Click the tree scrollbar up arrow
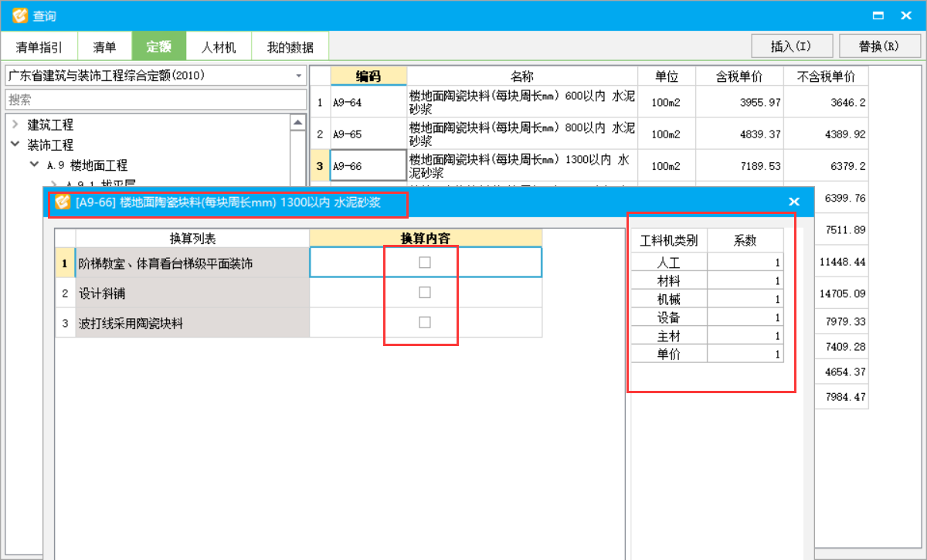The width and height of the screenshot is (927, 560). (x=297, y=122)
